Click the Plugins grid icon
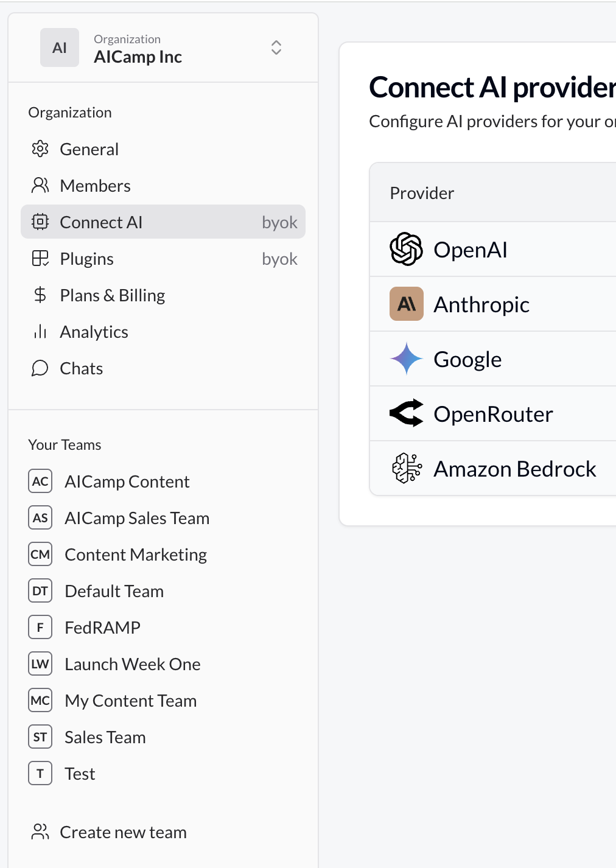This screenshot has height=868, width=616. (x=40, y=258)
